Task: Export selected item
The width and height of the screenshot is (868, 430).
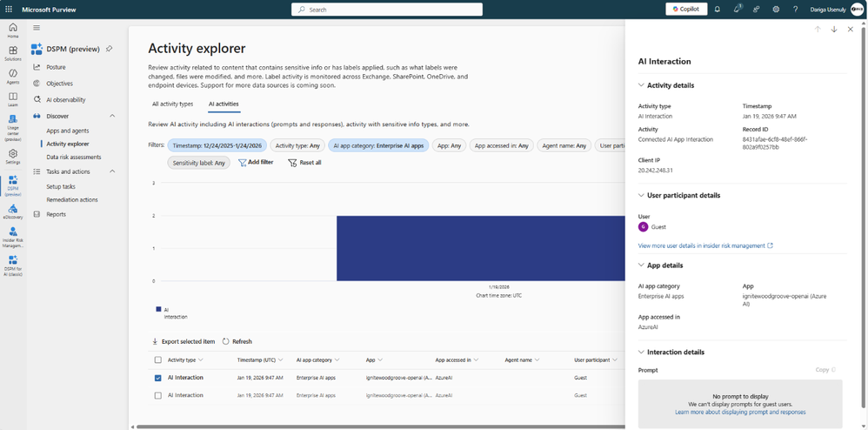Action: click(x=184, y=341)
